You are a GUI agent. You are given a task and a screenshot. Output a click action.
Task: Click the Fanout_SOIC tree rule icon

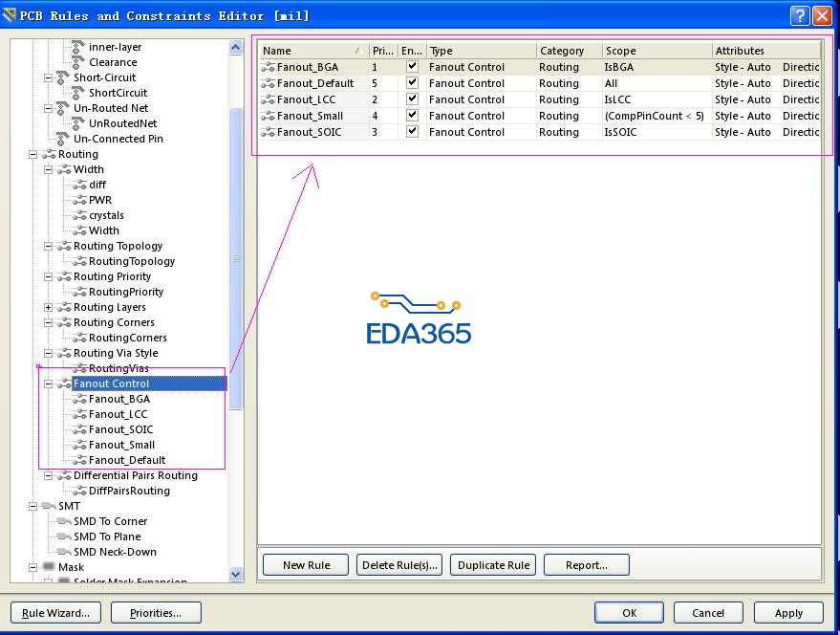(79, 429)
